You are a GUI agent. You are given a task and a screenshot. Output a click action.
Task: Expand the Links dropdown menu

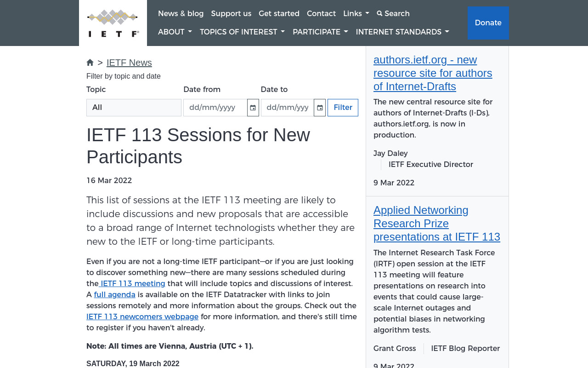tap(356, 14)
